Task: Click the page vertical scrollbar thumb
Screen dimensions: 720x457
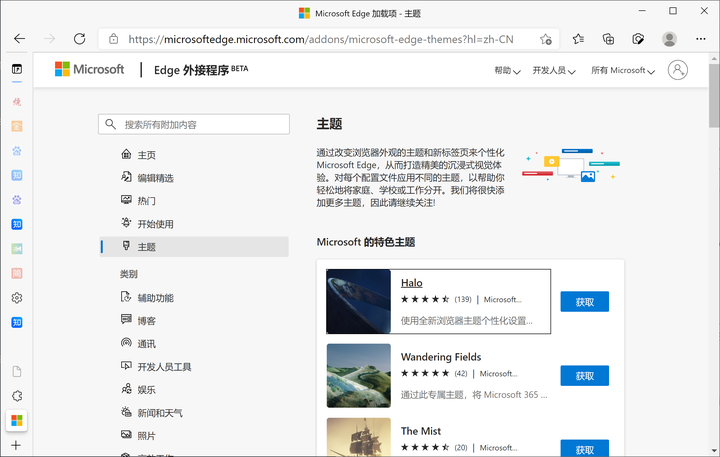Action: coord(714,96)
